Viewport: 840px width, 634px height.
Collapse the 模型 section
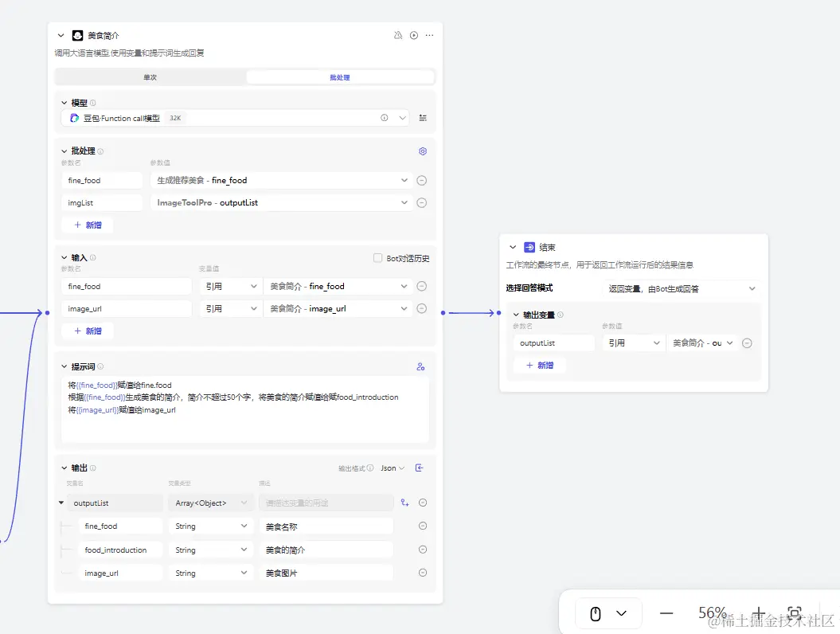[x=64, y=103]
